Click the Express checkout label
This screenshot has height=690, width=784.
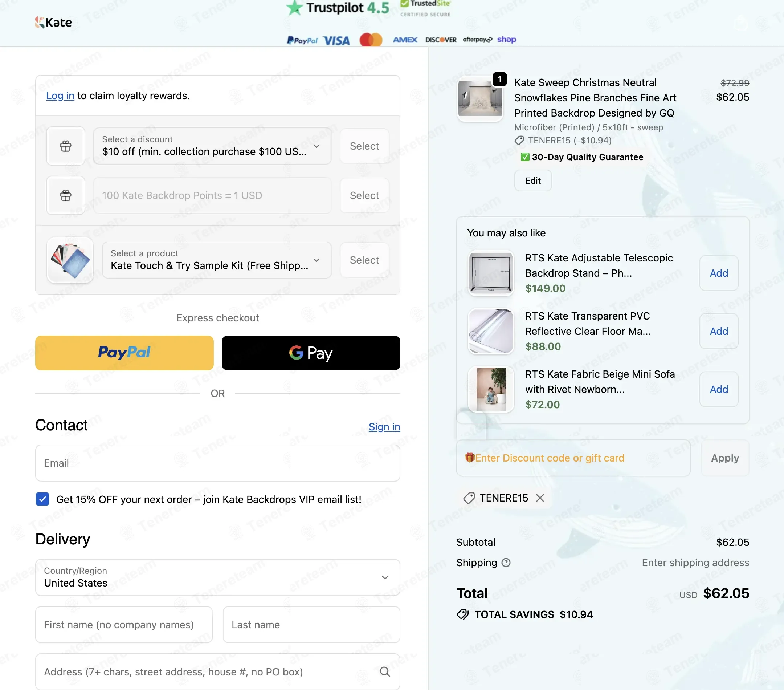point(217,318)
